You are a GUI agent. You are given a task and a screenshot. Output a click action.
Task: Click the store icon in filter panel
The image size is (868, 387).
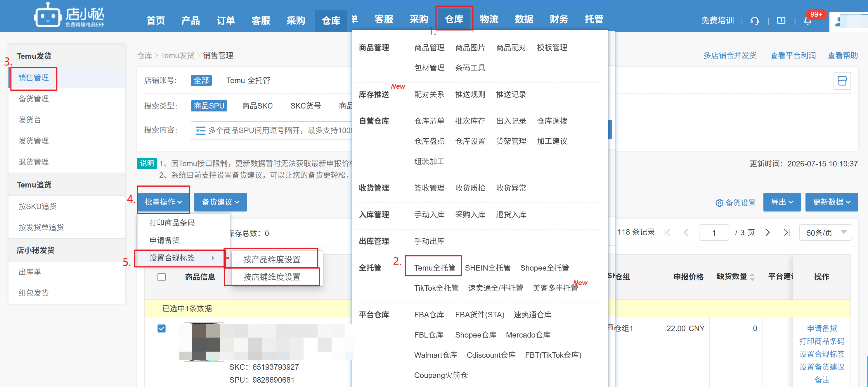point(842,81)
